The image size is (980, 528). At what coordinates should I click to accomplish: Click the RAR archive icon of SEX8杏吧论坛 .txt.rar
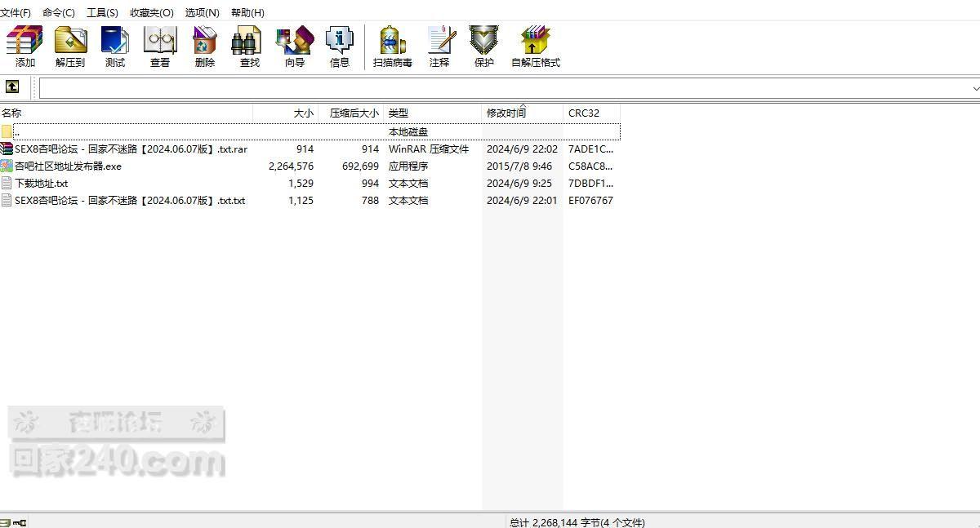pyautogui.click(x=7, y=149)
